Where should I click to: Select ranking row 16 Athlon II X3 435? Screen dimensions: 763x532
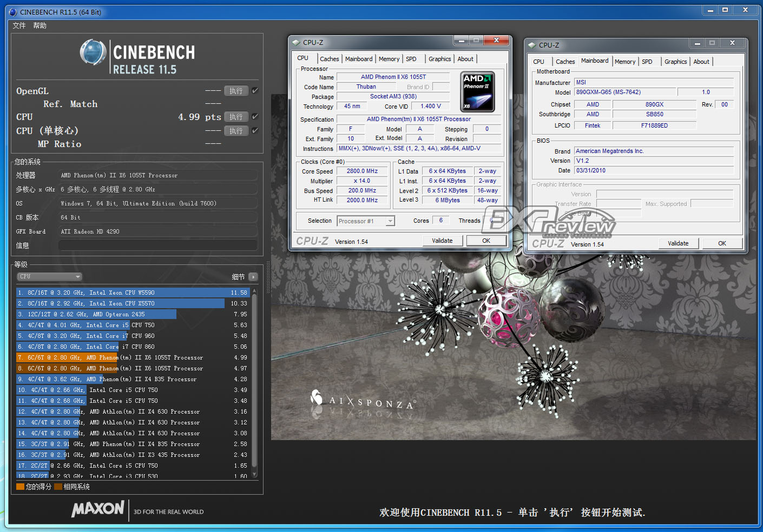(133, 455)
